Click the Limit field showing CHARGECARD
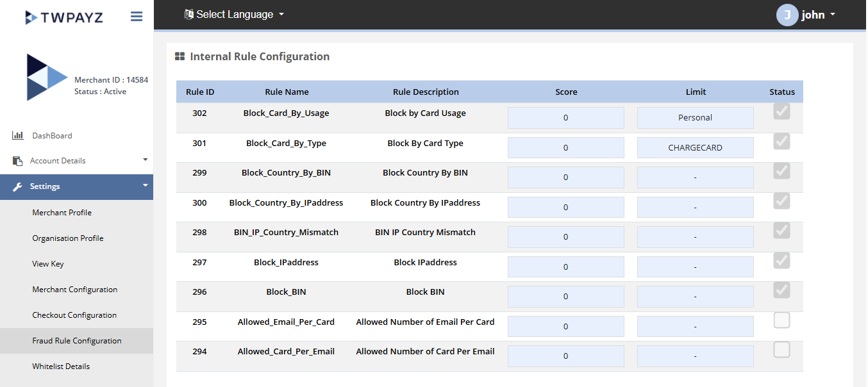Viewport: 868px width, 387px height. [x=695, y=148]
